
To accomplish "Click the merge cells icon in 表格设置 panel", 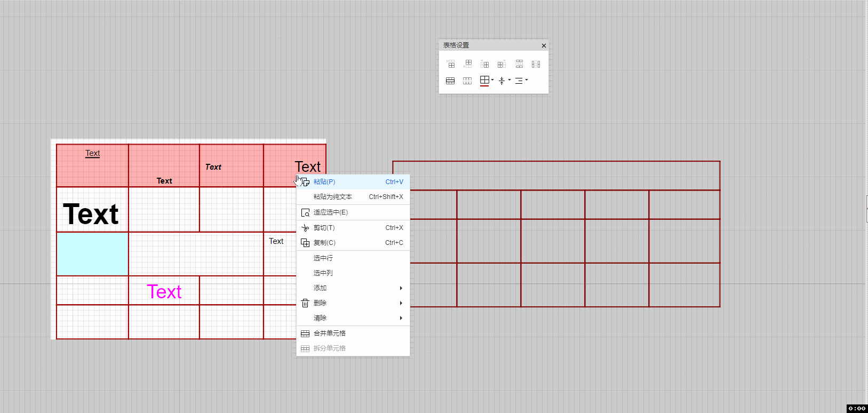I will click(450, 81).
